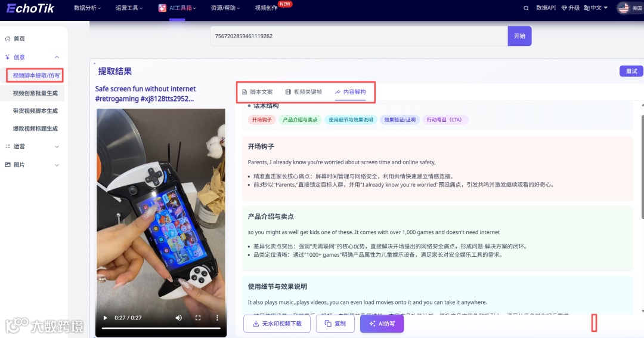Select the 产品介绍与卖点 tag
644x338 pixels.
coord(300,119)
